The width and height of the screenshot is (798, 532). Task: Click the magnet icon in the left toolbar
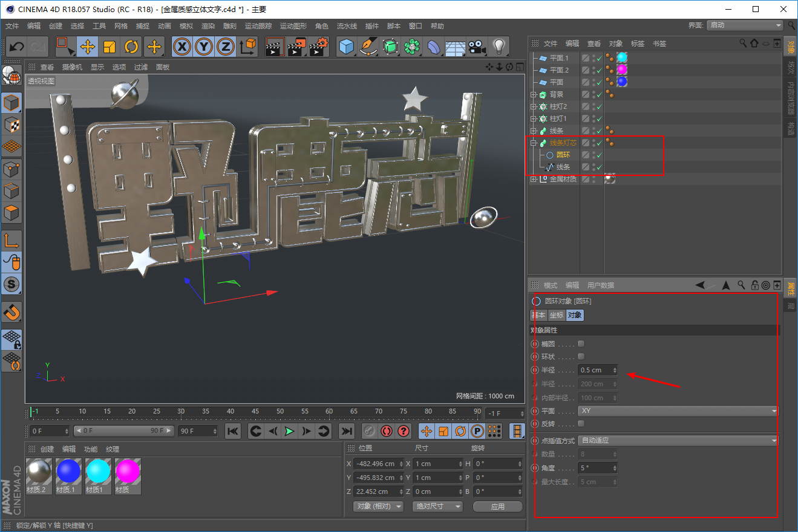tap(12, 312)
